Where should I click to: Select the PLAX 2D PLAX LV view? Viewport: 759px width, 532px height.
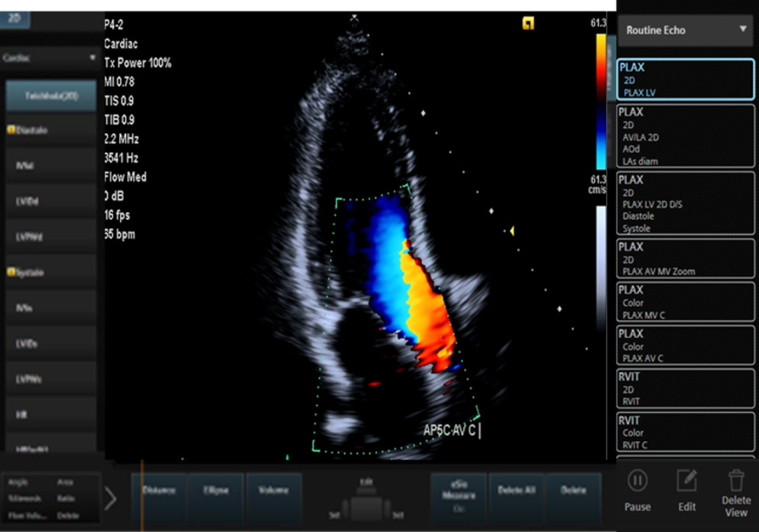click(x=686, y=79)
